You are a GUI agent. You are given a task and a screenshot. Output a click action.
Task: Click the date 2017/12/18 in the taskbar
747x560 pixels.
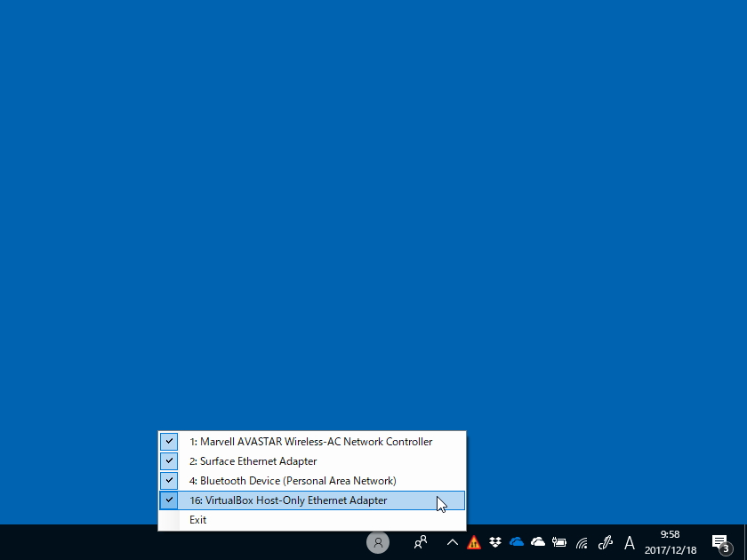point(671,550)
